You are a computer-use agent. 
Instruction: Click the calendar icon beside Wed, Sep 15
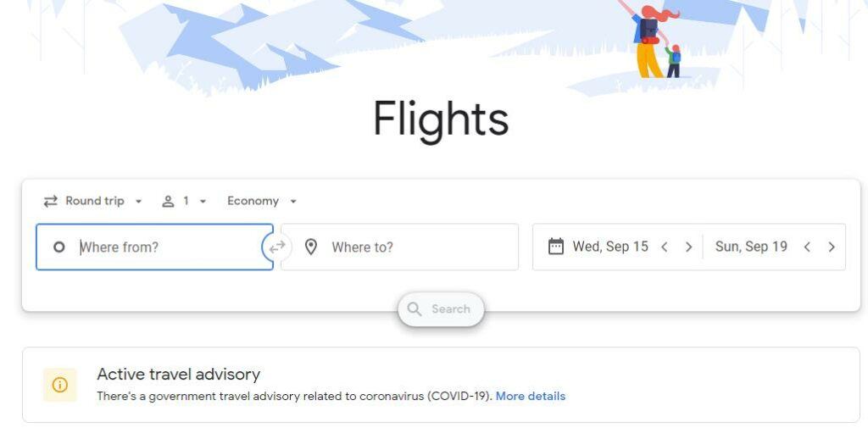(556, 247)
